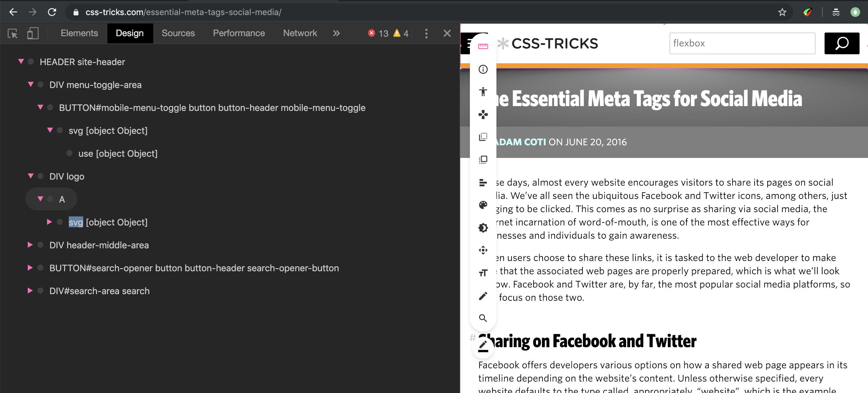Collapse the BUTTON#mobile-menu-toggle node
Image resolution: width=868 pixels, height=393 pixels.
point(41,107)
